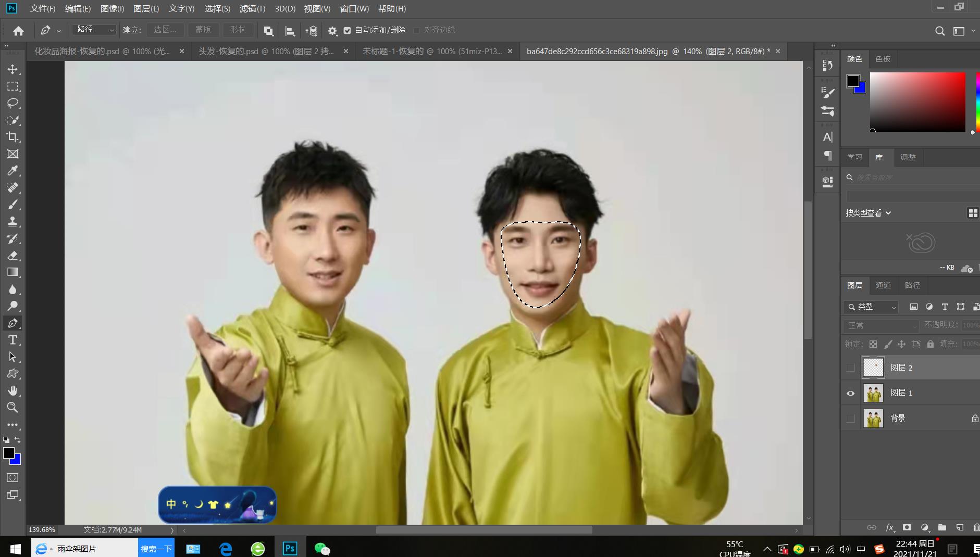Open the path arrangement icon
The width and height of the screenshot is (980, 557).
pos(311,31)
